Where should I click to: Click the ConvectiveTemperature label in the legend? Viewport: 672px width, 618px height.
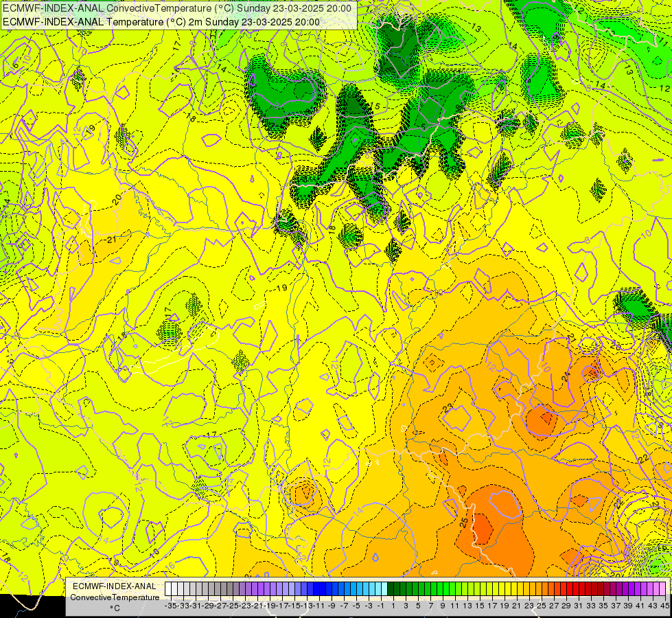115,597
